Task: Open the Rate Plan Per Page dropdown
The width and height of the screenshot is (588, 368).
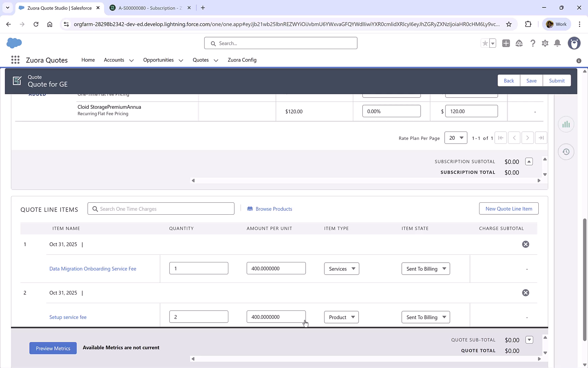Action: tap(456, 138)
